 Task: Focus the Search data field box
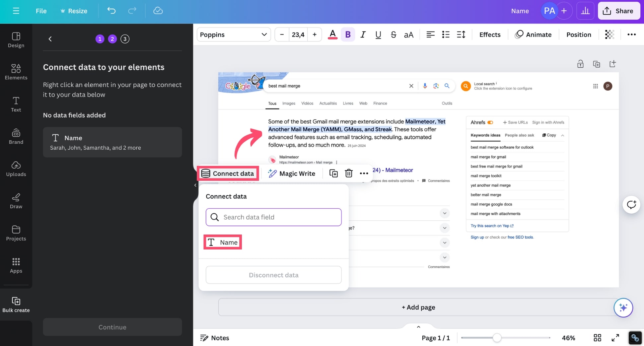273,217
